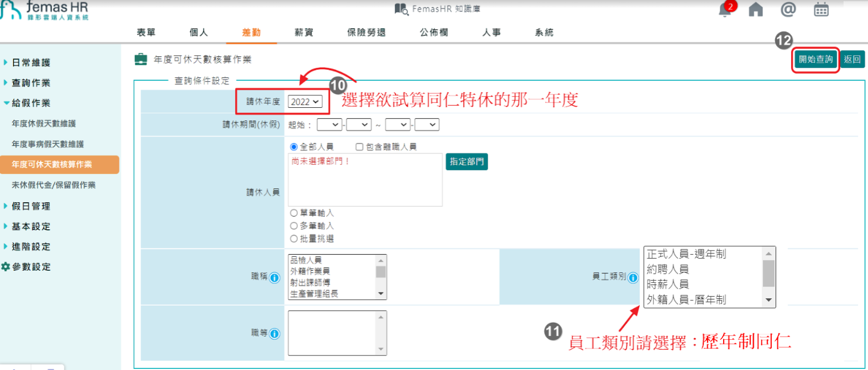This screenshot has height=370, width=868.
Task: Click down arrow of 職稱 list scrollbar
Action: click(x=381, y=294)
